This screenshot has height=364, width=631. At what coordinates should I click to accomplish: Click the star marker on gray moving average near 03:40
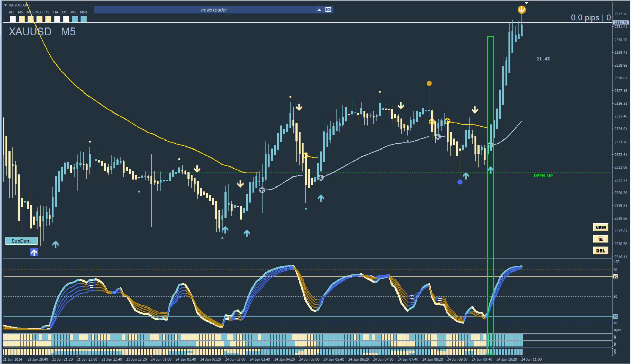click(262, 190)
